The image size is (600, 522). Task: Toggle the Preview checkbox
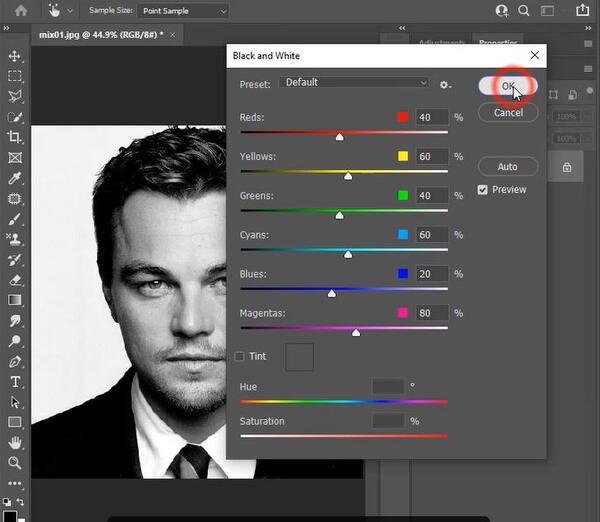coord(483,190)
